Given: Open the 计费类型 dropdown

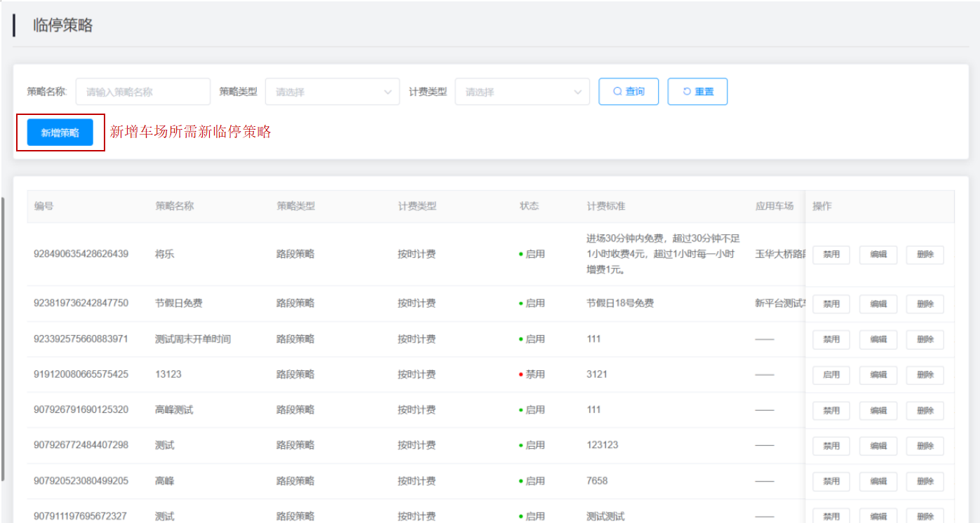Looking at the screenshot, I should tap(522, 92).
